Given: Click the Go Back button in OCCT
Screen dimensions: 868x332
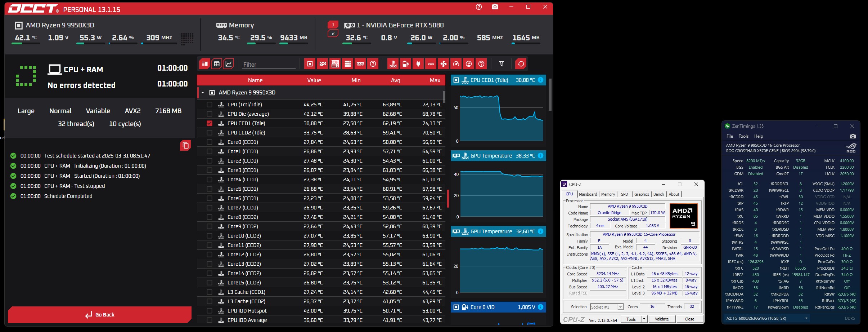Looking at the screenshot, I should coord(100,315).
